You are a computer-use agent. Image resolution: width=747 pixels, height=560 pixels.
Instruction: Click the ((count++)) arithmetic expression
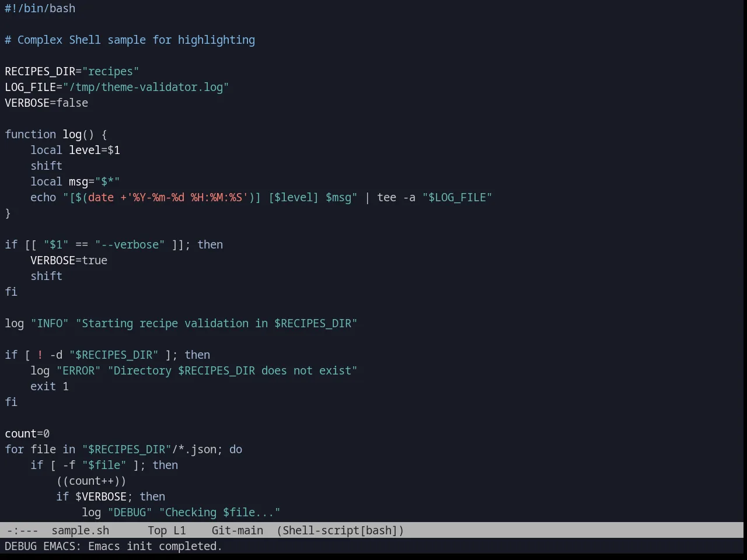click(91, 481)
